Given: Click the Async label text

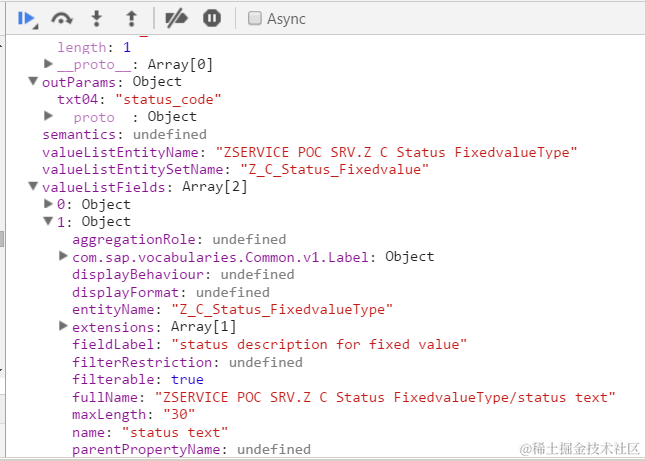Looking at the screenshot, I should click(286, 19).
